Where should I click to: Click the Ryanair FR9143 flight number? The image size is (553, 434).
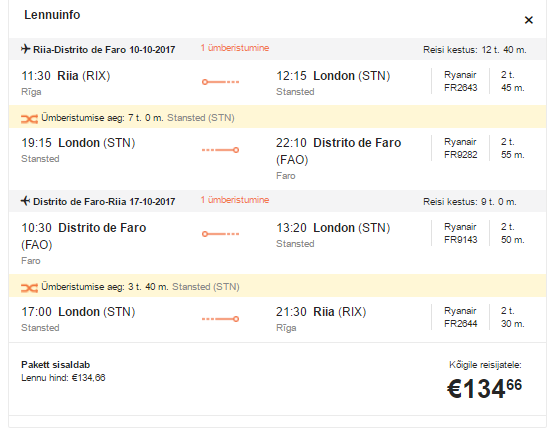pos(461,240)
